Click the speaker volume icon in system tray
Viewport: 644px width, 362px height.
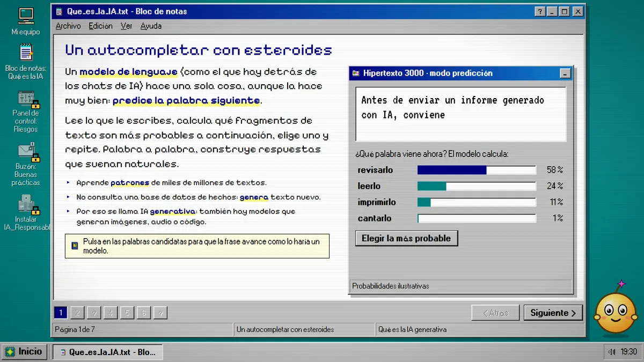[x=612, y=352]
